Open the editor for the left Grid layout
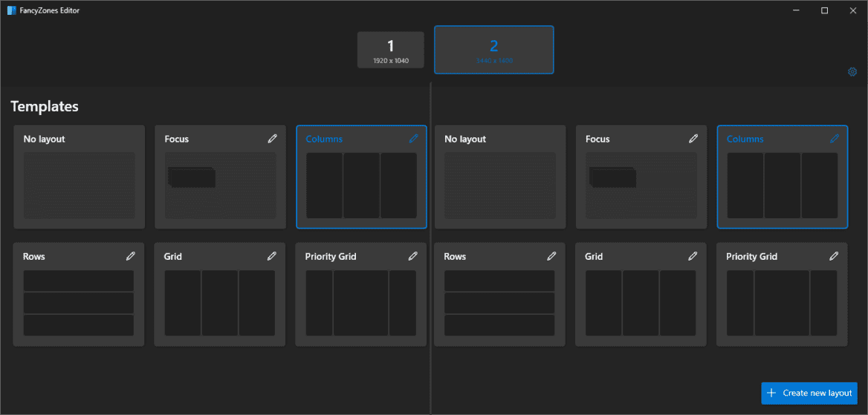The image size is (868, 415). tap(272, 256)
